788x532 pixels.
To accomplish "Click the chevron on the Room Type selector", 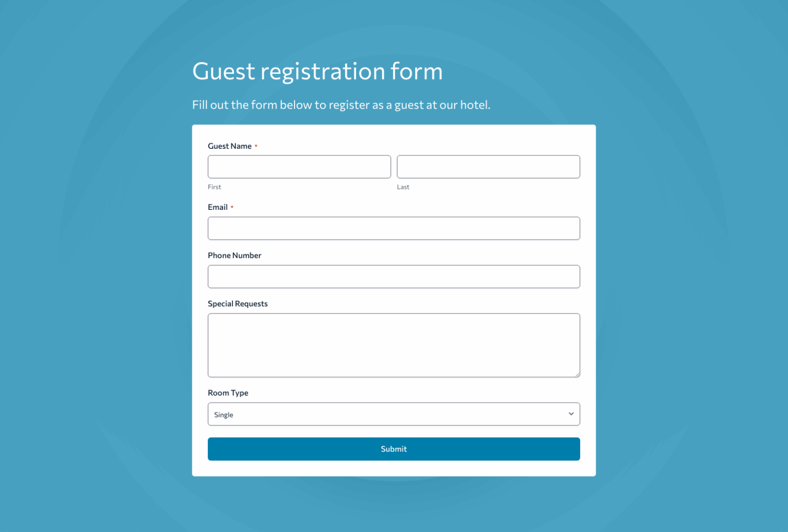I will (x=570, y=413).
